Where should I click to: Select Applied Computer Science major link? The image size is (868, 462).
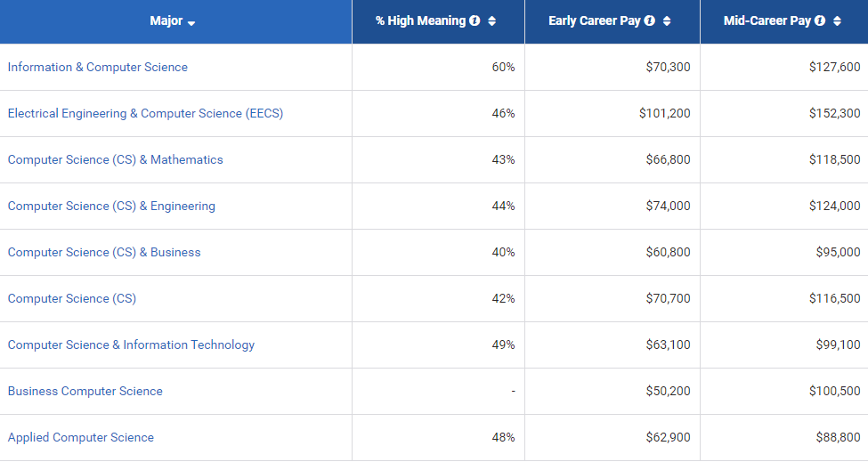81,438
